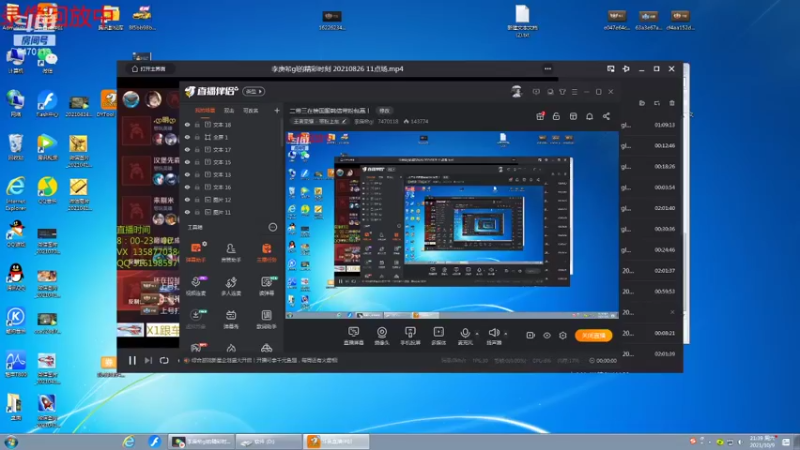Add the live danmaku source from bottom toolbar
Screen dimensions: 800x450
point(354,336)
